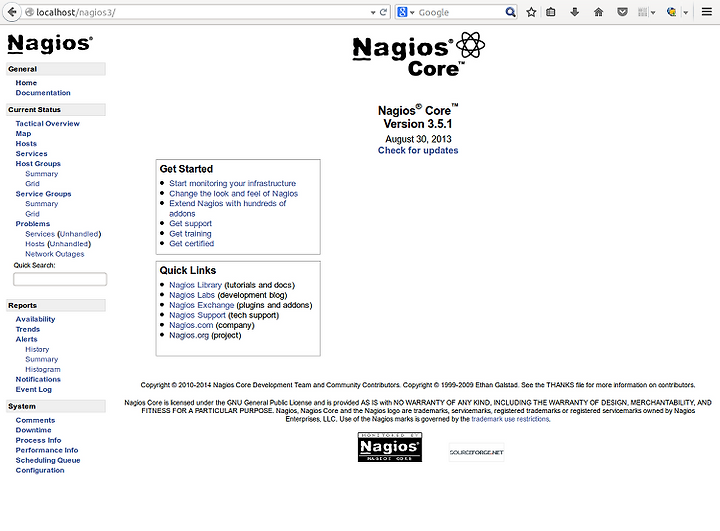The width and height of the screenshot is (720, 531).
Task: Open Services problems link
Action: click(40, 234)
